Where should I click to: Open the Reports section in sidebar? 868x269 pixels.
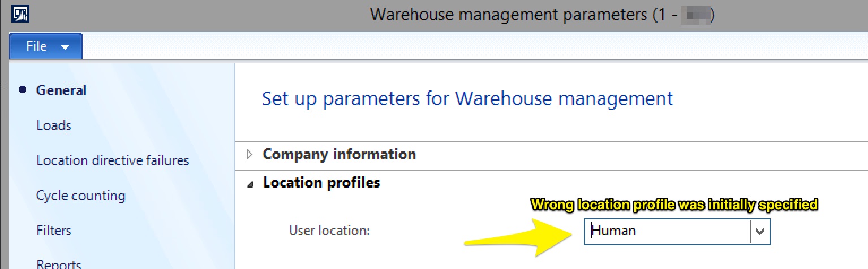pos(59,263)
